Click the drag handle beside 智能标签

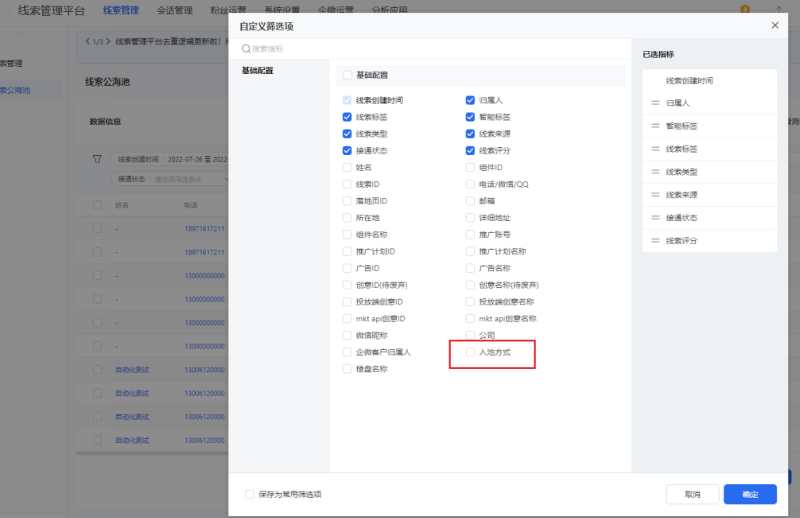655,126
